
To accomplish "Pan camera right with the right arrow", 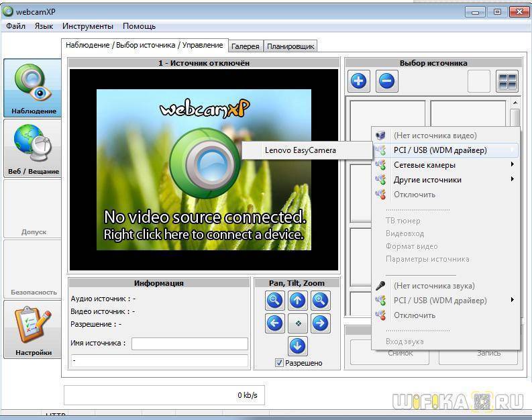I will (x=320, y=323).
